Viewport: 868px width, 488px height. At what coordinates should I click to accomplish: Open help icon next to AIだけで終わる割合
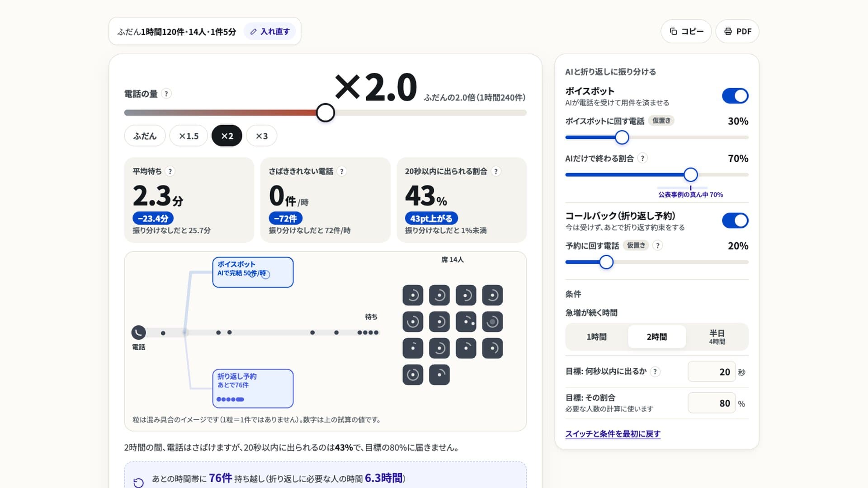642,158
